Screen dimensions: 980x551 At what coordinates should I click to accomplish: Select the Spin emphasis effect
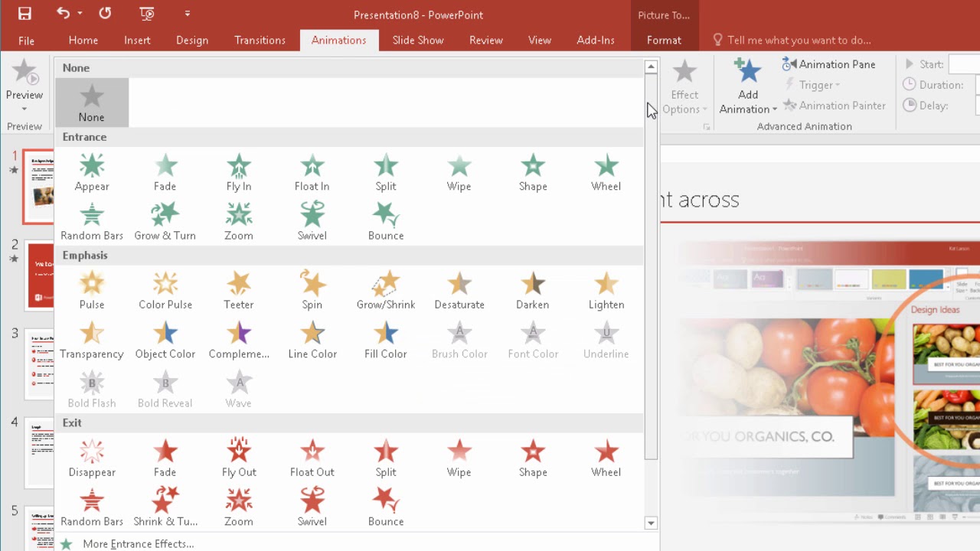pos(312,291)
